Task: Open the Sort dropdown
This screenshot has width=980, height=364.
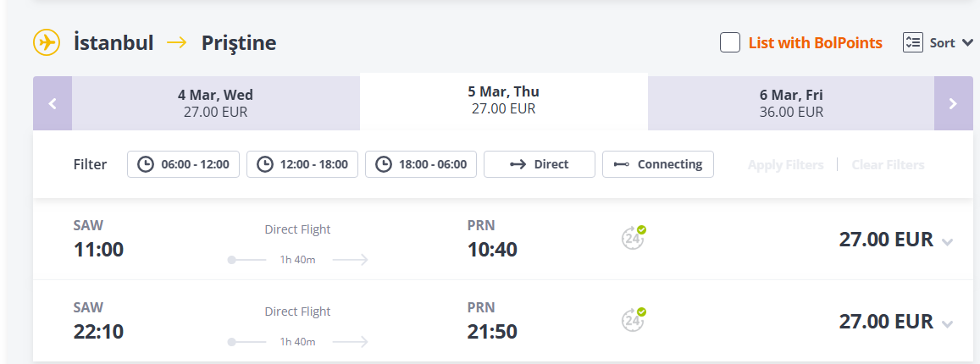Action: (x=950, y=42)
